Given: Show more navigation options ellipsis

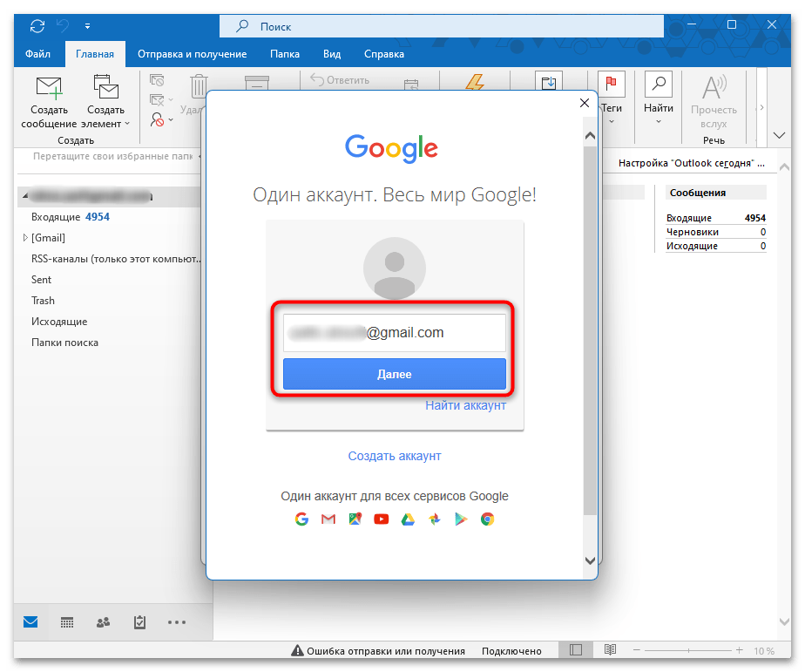Looking at the screenshot, I should click(x=177, y=622).
